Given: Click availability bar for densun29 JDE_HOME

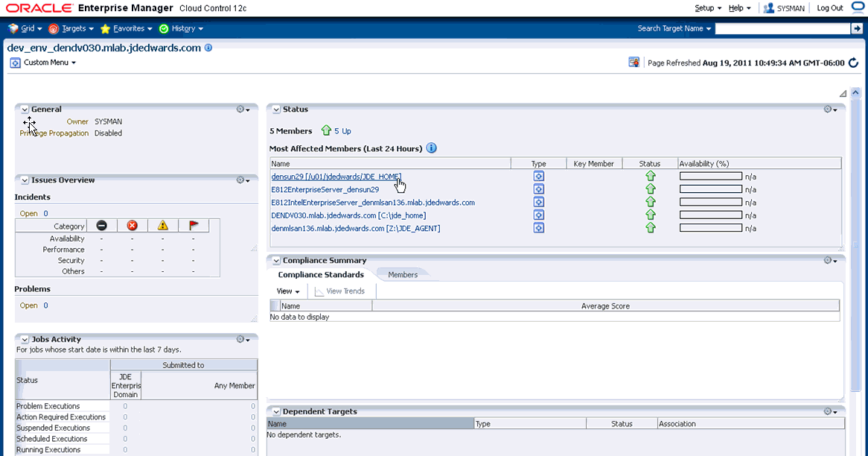Looking at the screenshot, I should (711, 176).
